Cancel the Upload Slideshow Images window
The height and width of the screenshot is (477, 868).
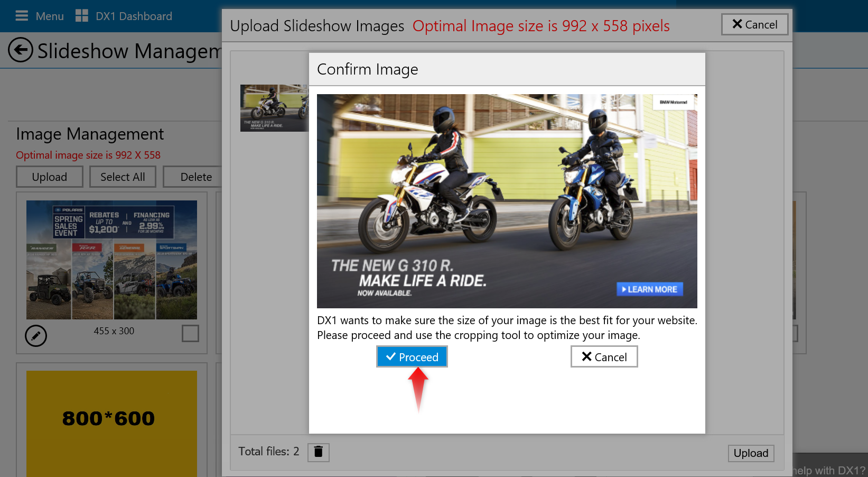click(x=755, y=24)
